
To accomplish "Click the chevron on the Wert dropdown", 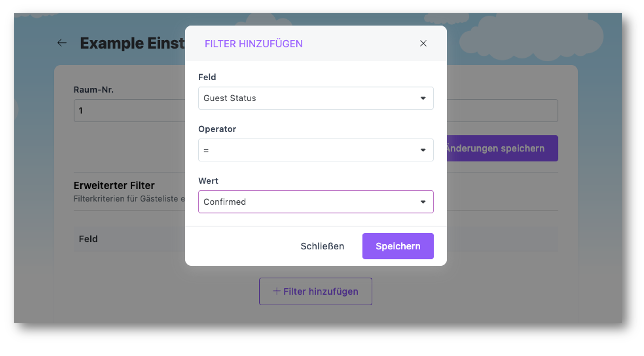I will pyautogui.click(x=423, y=202).
